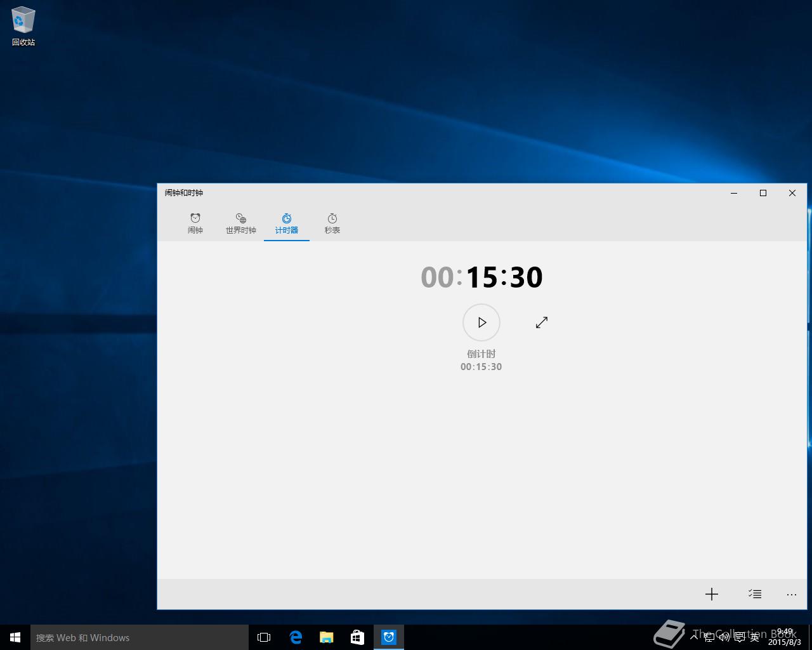Screen dimensions: 812x650
Task: Expand the timer to full view
Action: [x=542, y=322]
